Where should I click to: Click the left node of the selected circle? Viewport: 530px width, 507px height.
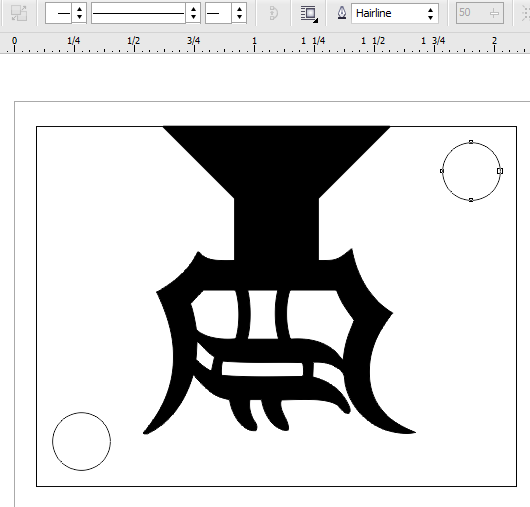point(442,171)
